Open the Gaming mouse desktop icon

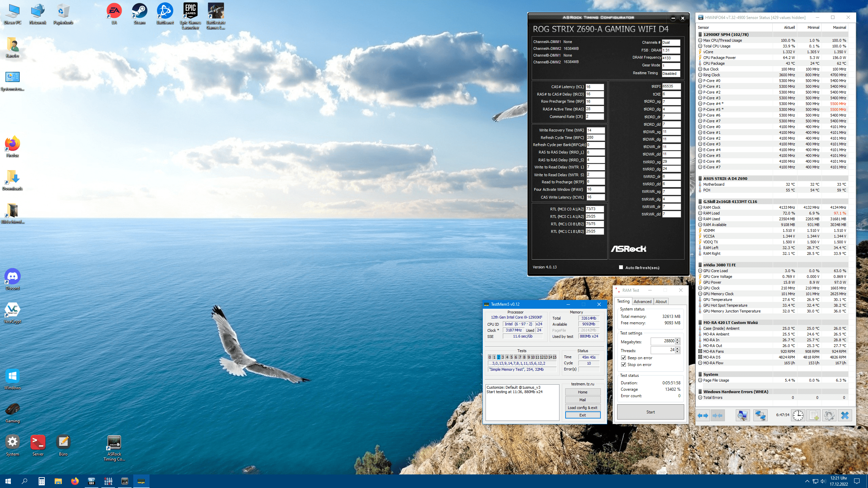click(x=13, y=412)
